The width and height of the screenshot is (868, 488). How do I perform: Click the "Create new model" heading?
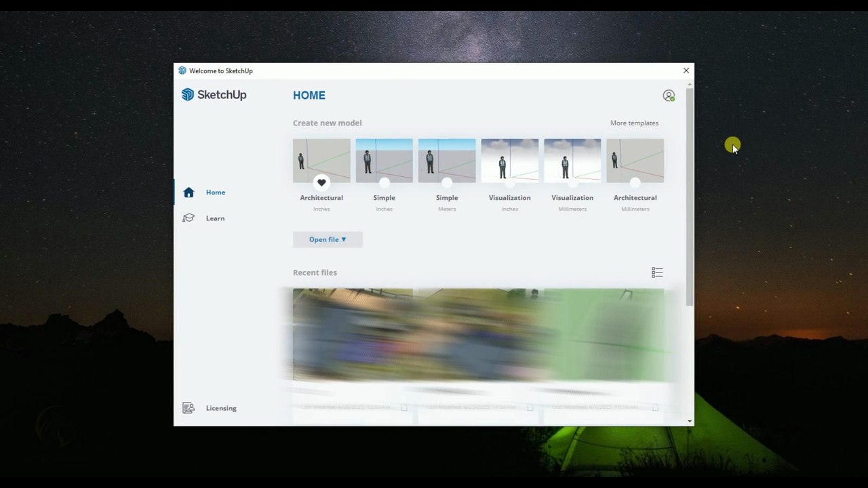328,123
